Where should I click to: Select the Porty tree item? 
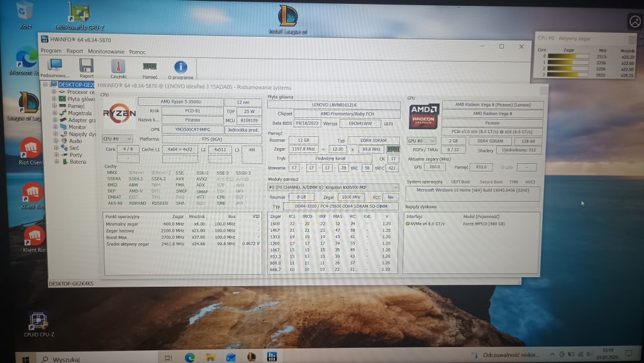click(75, 155)
